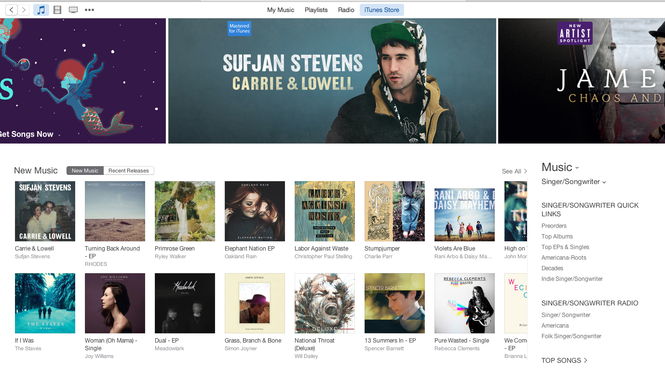Open the 13 Summers In EP cover
665x370 pixels.
394,303
